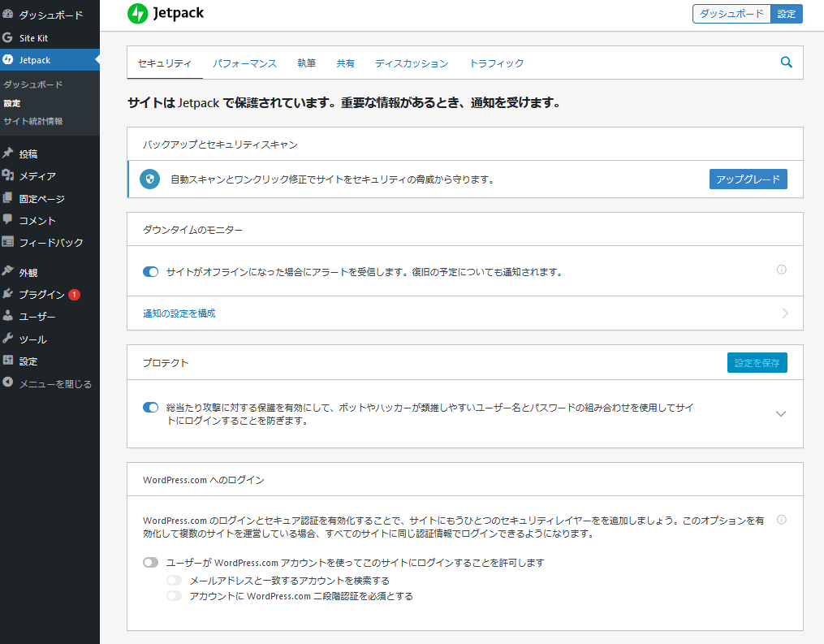
Task: Switch to ディスカッション tab
Action: (412, 63)
